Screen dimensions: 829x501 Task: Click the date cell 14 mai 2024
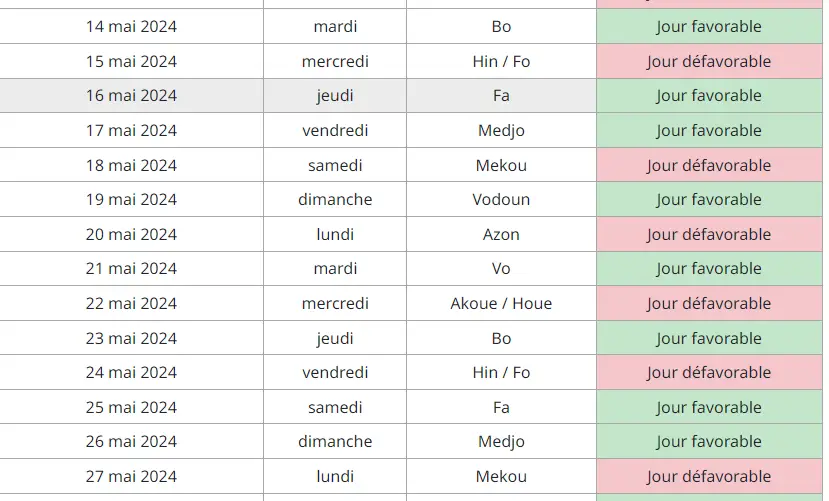pos(131,27)
